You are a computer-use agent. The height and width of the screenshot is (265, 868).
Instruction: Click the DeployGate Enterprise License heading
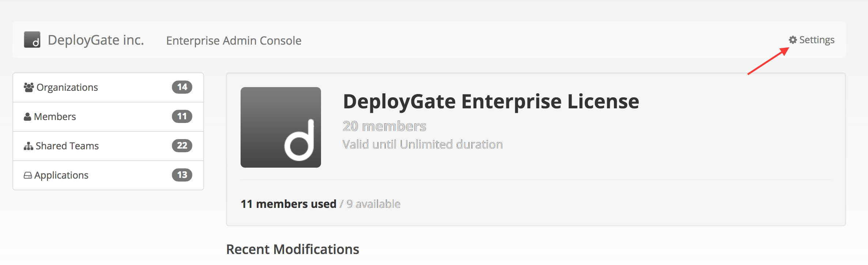pyautogui.click(x=491, y=101)
